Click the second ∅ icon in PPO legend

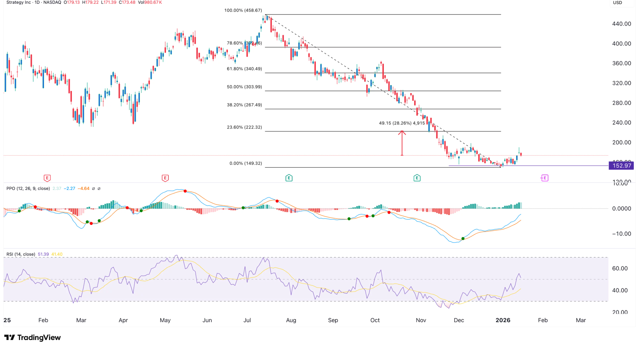pos(99,189)
